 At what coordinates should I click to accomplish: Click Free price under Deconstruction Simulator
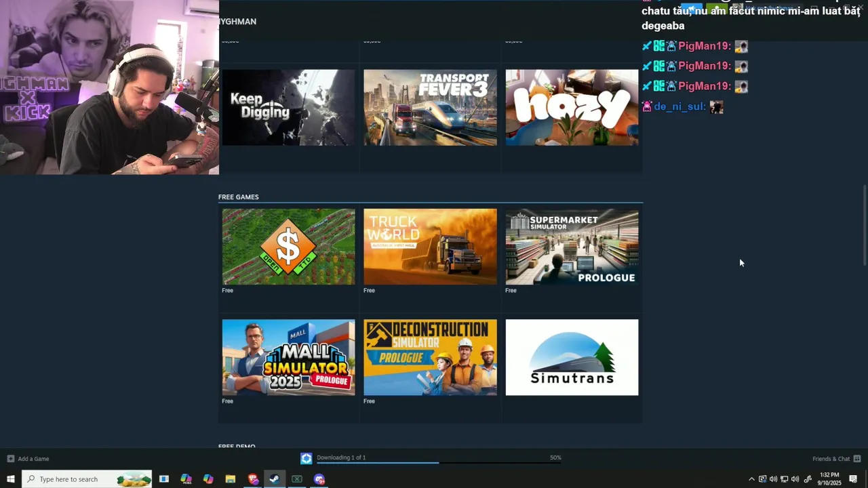point(369,401)
